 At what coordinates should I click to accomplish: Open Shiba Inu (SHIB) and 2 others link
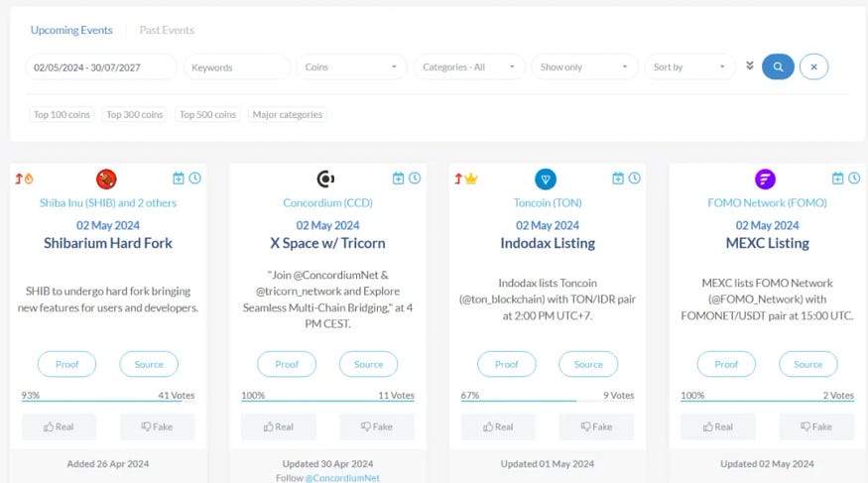(108, 203)
